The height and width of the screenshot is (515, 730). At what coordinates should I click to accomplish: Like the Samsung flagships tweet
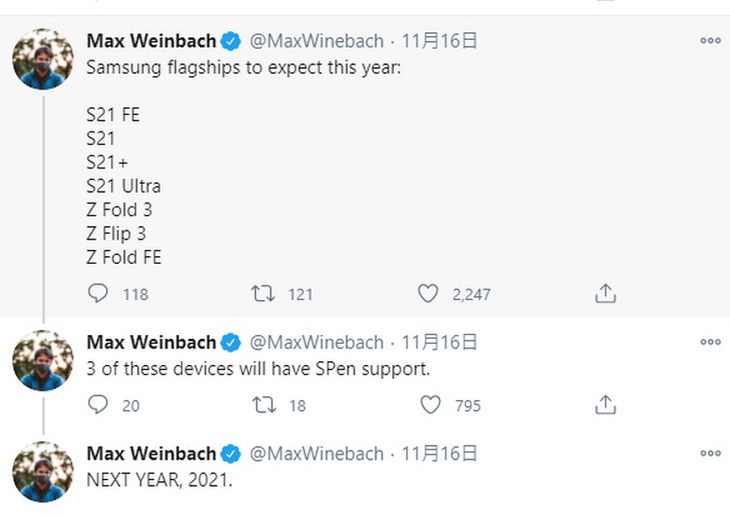pos(428,294)
